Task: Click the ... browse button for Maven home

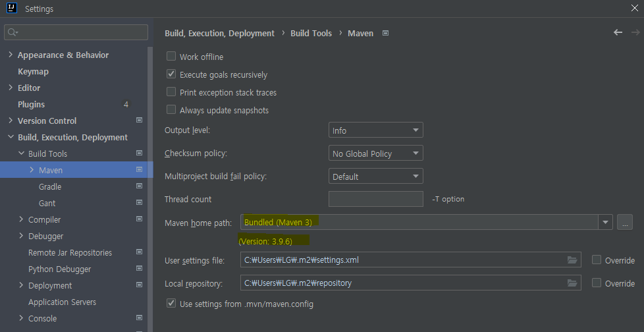Action: [625, 222]
